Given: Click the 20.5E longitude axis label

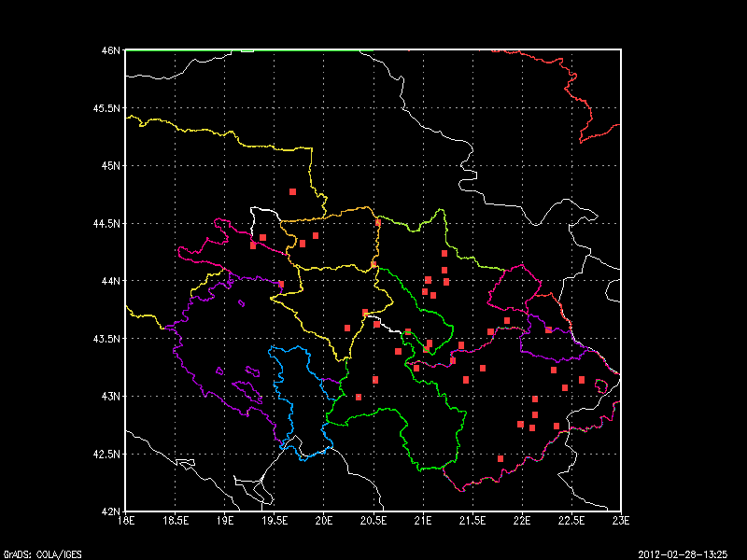Looking at the screenshot, I should (373, 521).
